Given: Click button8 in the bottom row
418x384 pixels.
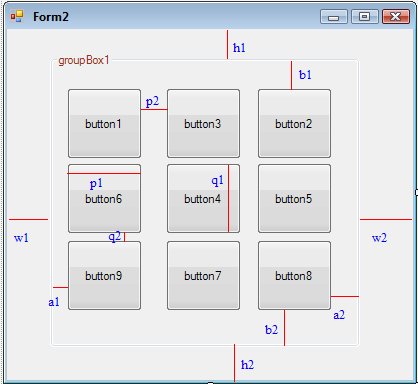Looking at the screenshot, I should coord(294,276).
